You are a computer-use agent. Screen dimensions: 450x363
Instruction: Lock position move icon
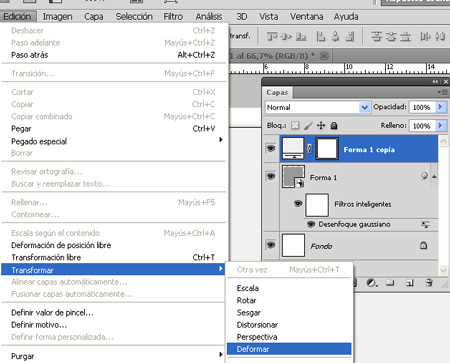321,125
